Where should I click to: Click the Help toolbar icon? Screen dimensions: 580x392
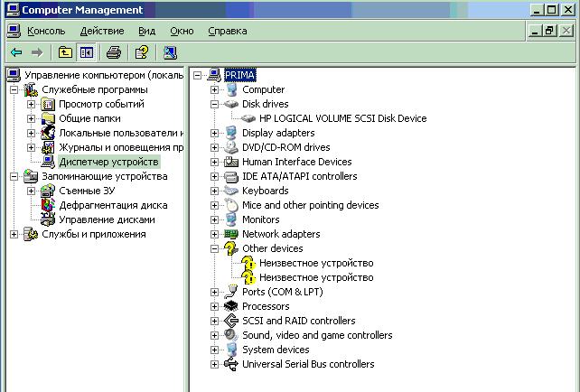[142, 52]
